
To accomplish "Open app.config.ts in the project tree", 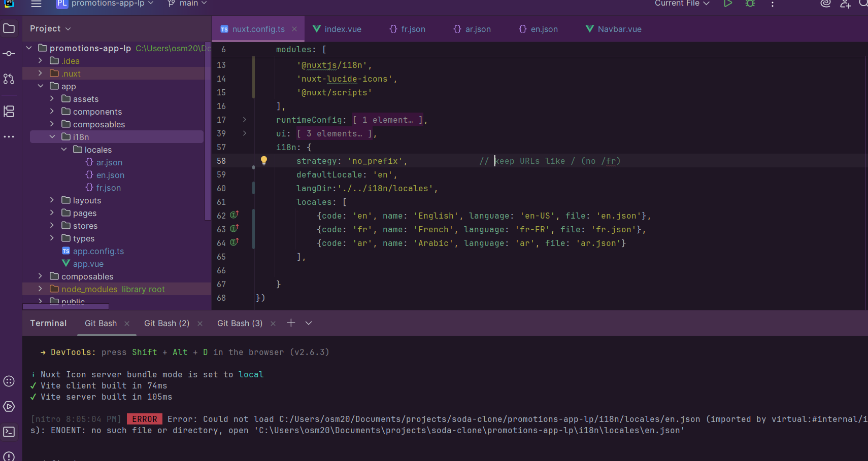I will tap(98, 251).
